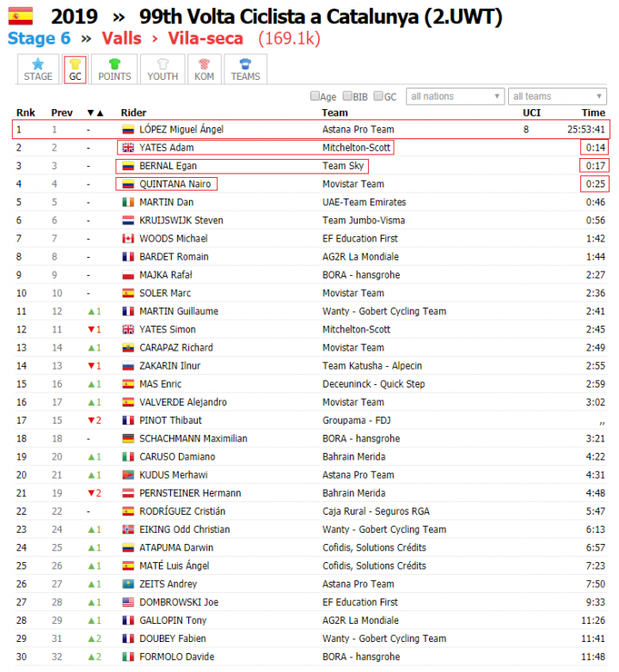
Task: Open rider DOUBEY Fabien profile
Action: tap(172, 638)
